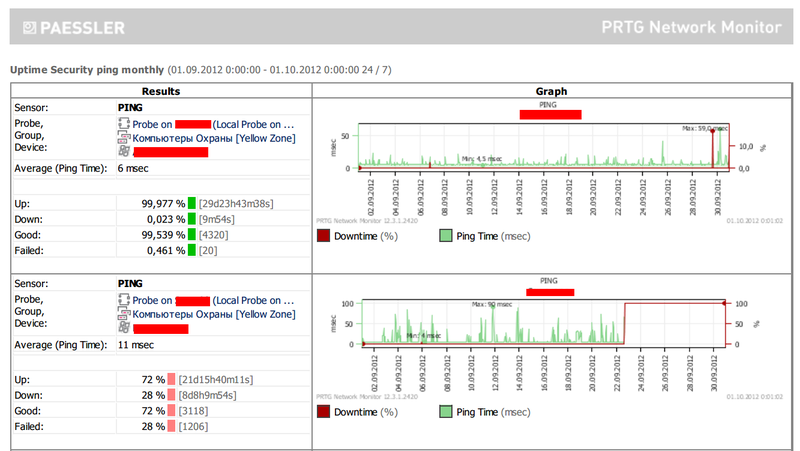This screenshot has width=800, height=451.
Task: Click the '11 msec' average ping value
Action: (136, 345)
